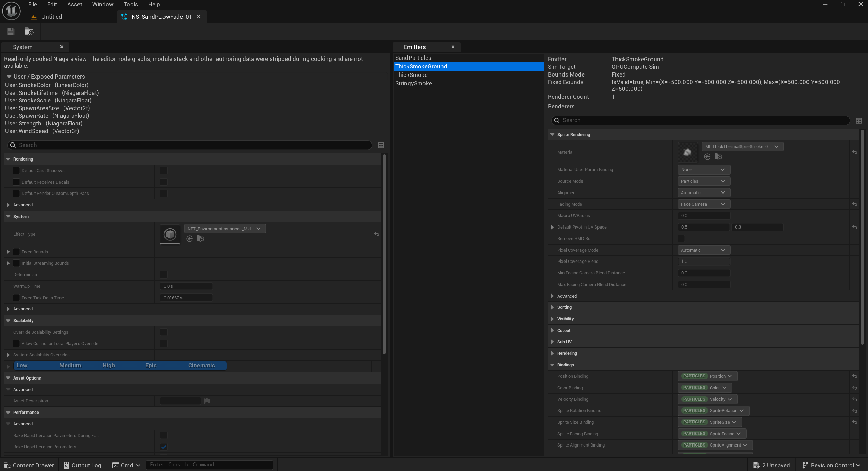Toggle Override Scalability Settings checkbox
Screen dimensions: 868x471
tap(163, 332)
